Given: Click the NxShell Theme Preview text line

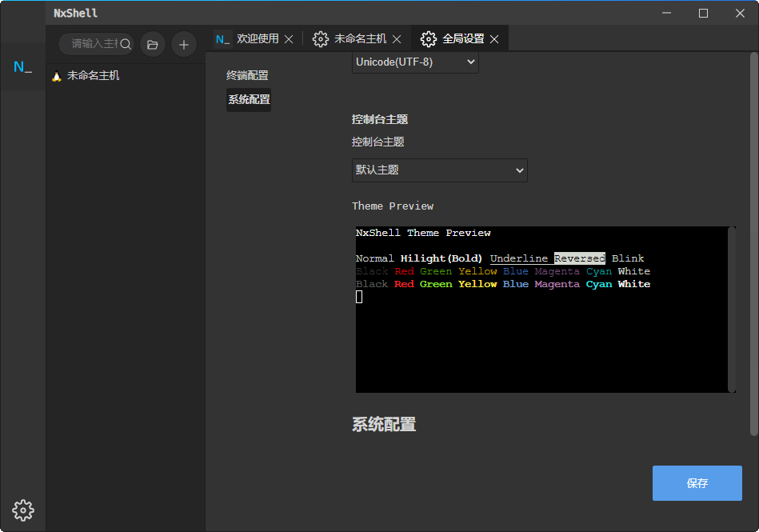Looking at the screenshot, I should tap(423, 233).
